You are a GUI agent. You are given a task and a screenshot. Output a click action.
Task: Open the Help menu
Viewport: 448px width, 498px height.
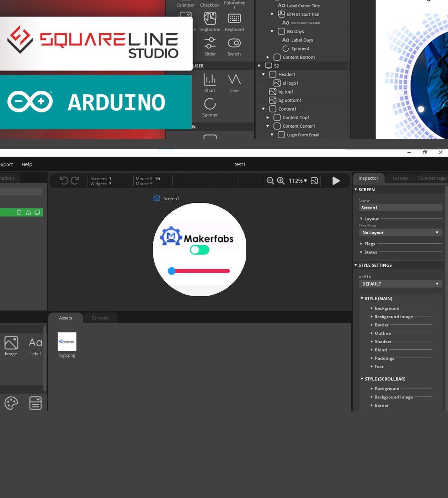click(x=27, y=164)
